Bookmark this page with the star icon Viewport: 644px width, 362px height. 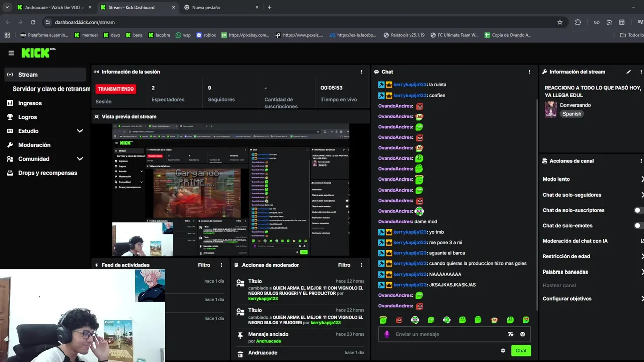coord(560,22)
